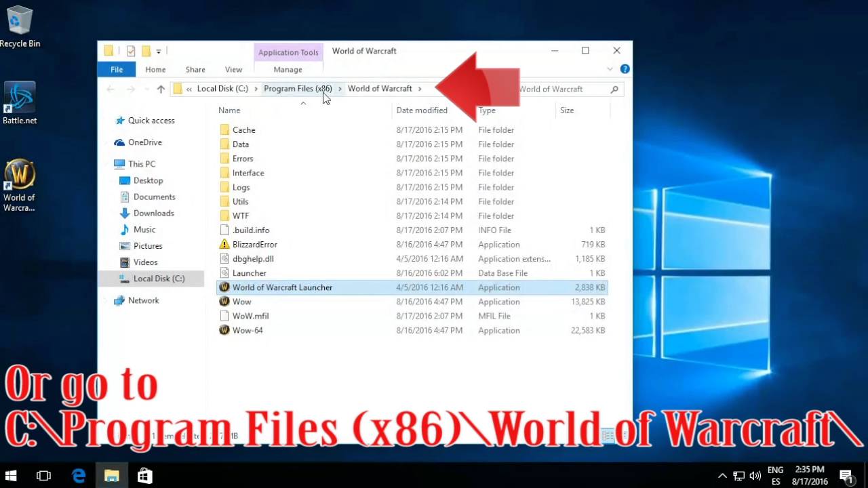868x488 pixels.
Task: Open the File ribbon tab
Action: point(117,69)
